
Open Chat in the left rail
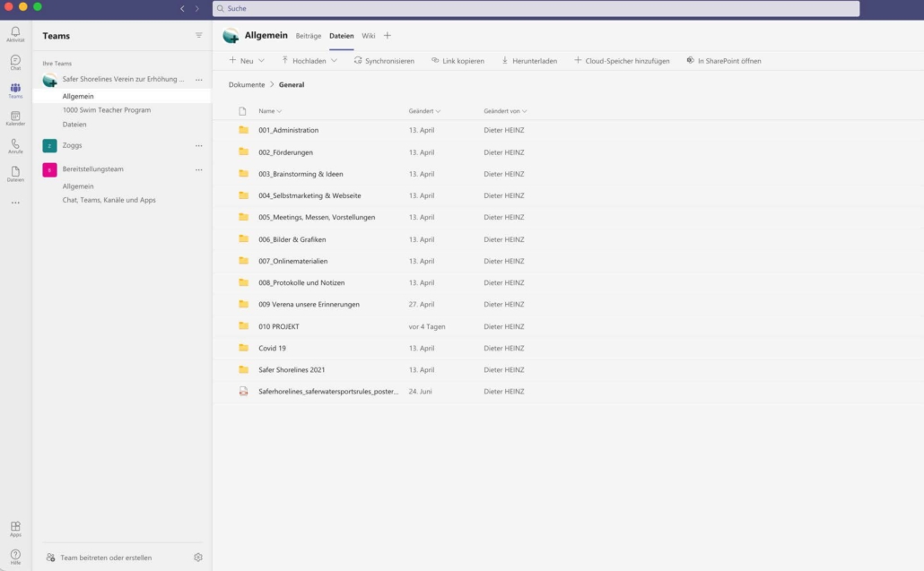coord(15,62)
